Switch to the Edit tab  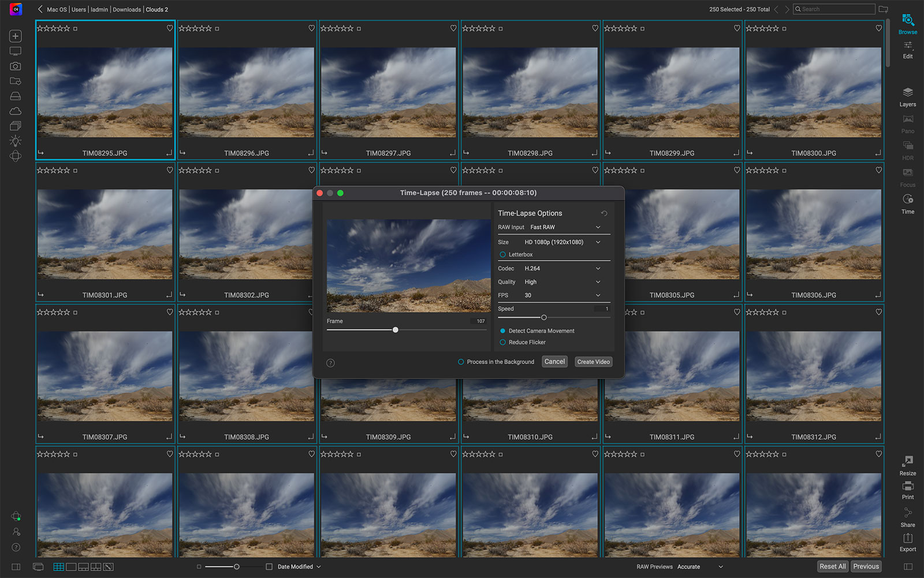907,50
